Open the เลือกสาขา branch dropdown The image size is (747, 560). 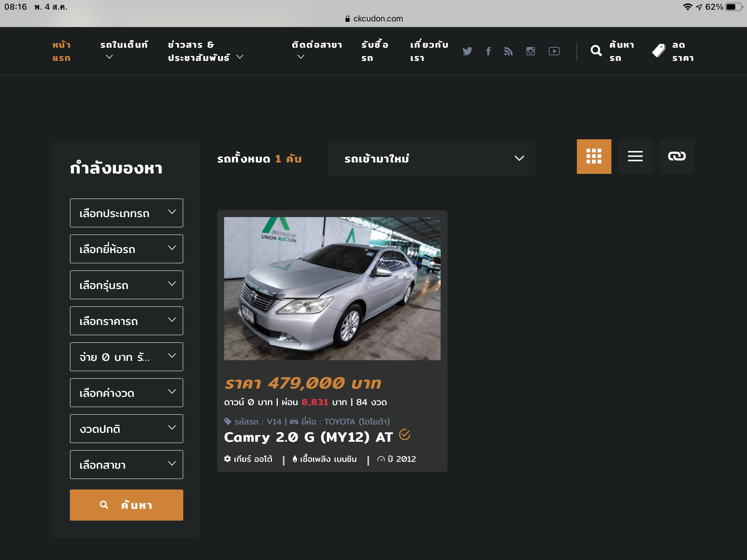point(126,465)
